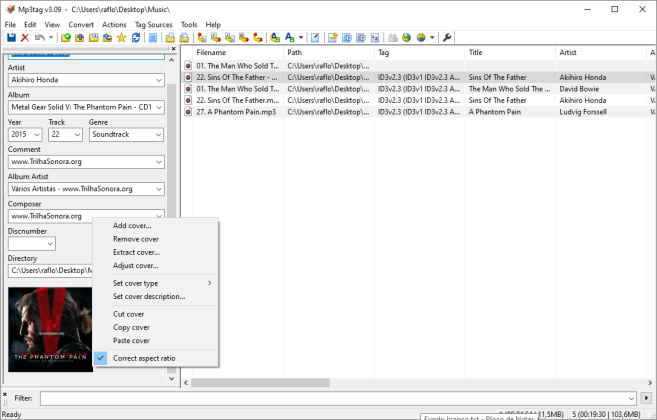Viewport: 657px width, 420px height.
Task: Expand the Album dropdown field
Action: pyautogui.click(x=159, y=107)
